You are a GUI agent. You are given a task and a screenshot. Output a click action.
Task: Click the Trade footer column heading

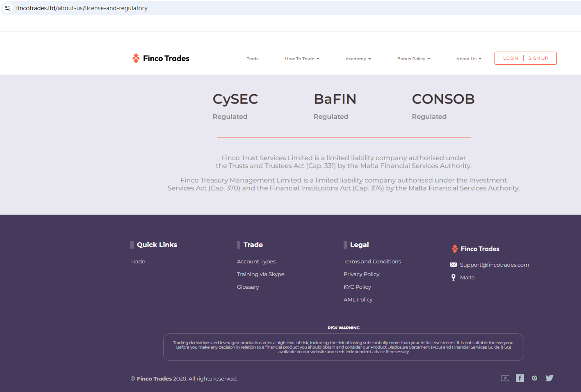click(253, 245)
